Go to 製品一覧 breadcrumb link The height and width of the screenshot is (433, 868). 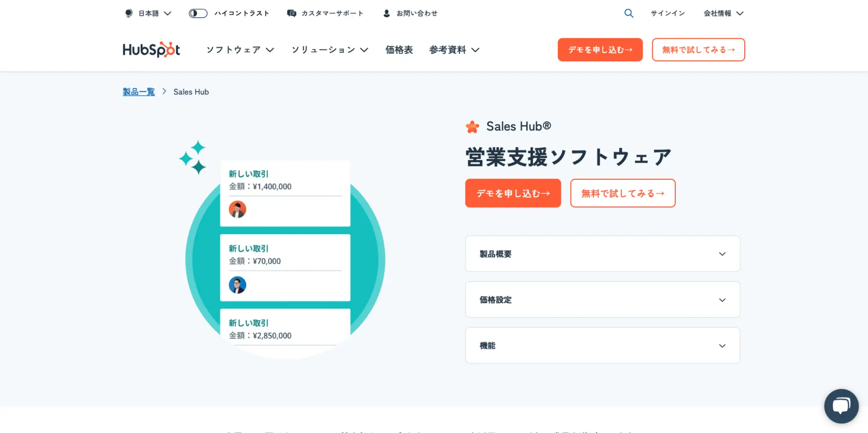[x=139, y=92]
